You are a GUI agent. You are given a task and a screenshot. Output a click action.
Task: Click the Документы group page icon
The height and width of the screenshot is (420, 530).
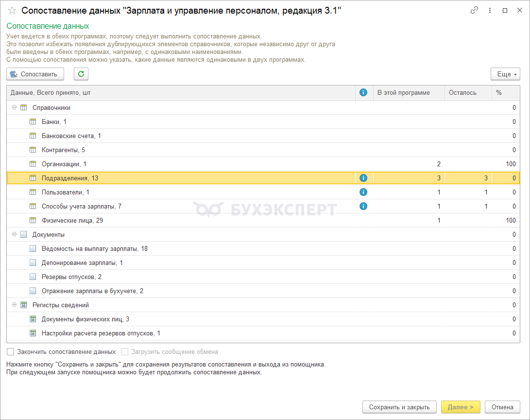[24, 234]
